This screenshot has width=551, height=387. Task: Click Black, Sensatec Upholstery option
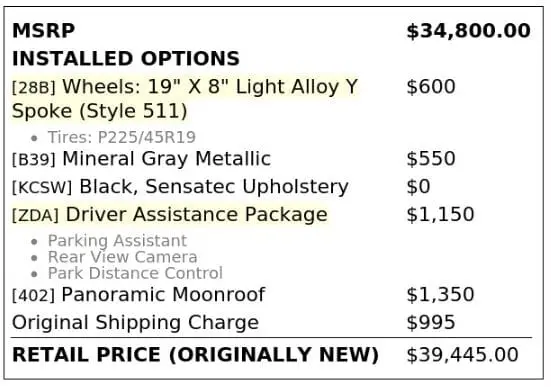click(214, 186)
